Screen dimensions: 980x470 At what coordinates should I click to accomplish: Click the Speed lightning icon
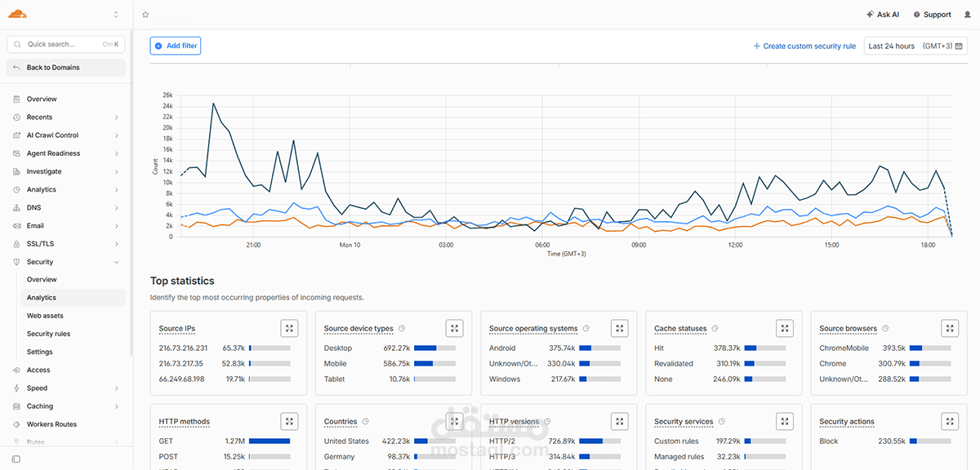coord(17,388)
